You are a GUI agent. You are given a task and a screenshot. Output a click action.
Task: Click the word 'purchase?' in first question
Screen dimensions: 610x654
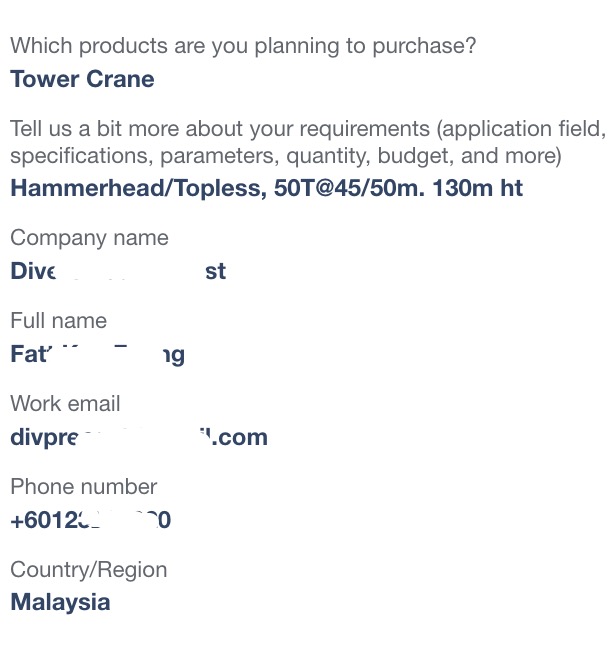point(424,47)
